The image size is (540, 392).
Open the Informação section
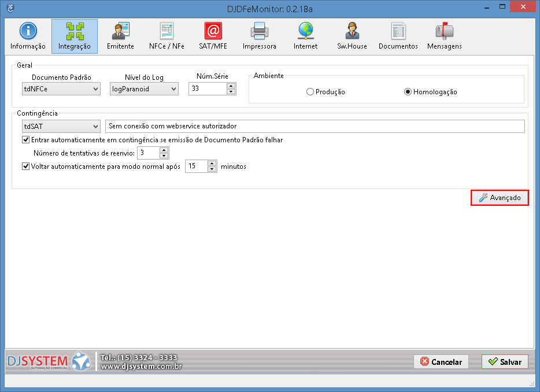pyautogui.click(x=28, y=36)
